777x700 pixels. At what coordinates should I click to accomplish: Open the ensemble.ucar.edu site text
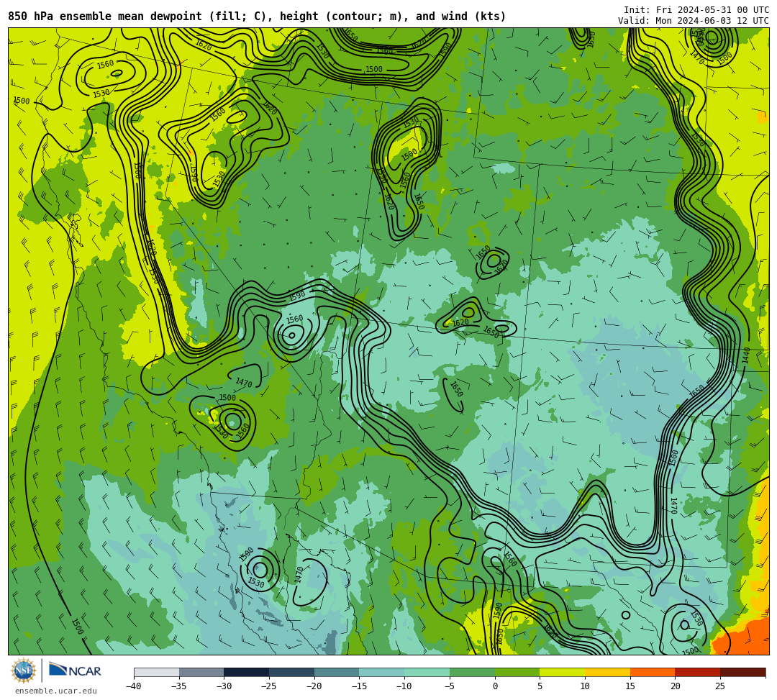click(x=55, y=691)
